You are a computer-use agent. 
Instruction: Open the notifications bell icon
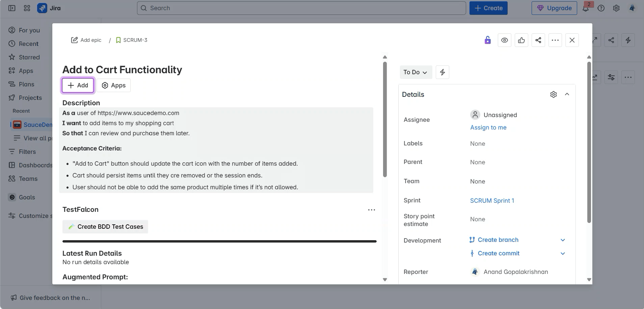tap(586, 8)
